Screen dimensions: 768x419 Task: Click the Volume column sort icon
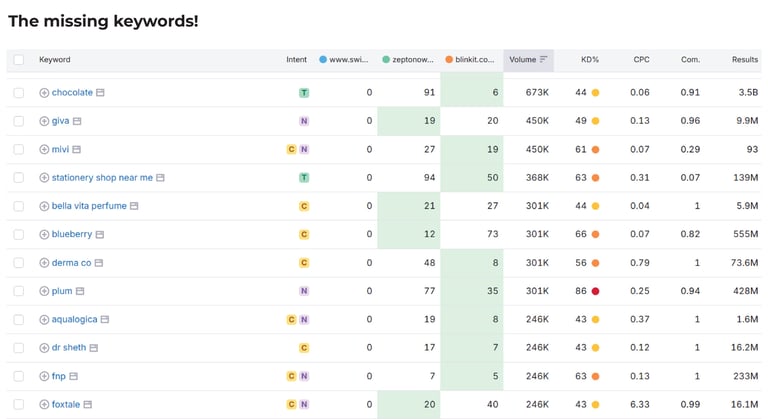pos(543,59)
